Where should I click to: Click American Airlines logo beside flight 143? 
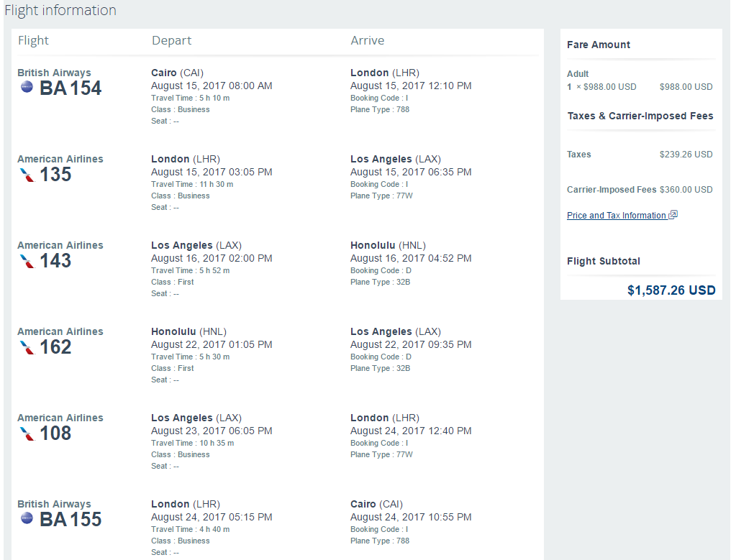click(27, 261)
